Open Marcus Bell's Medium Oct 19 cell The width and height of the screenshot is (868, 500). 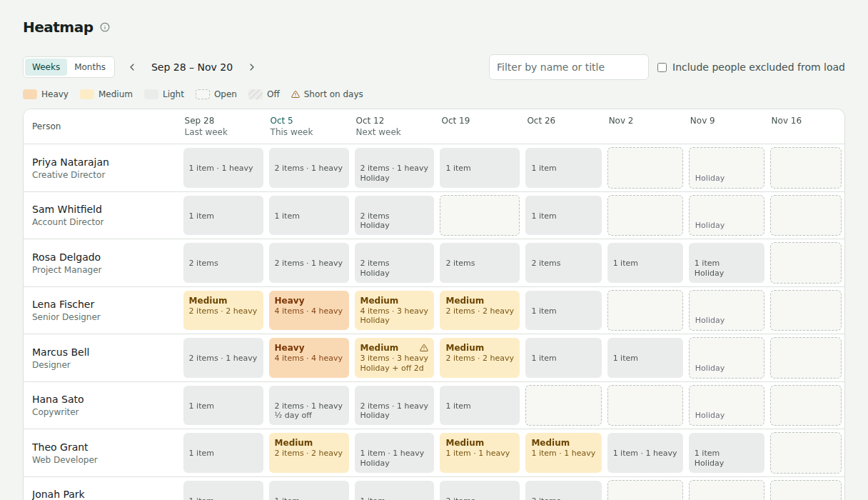coord(480,358)
